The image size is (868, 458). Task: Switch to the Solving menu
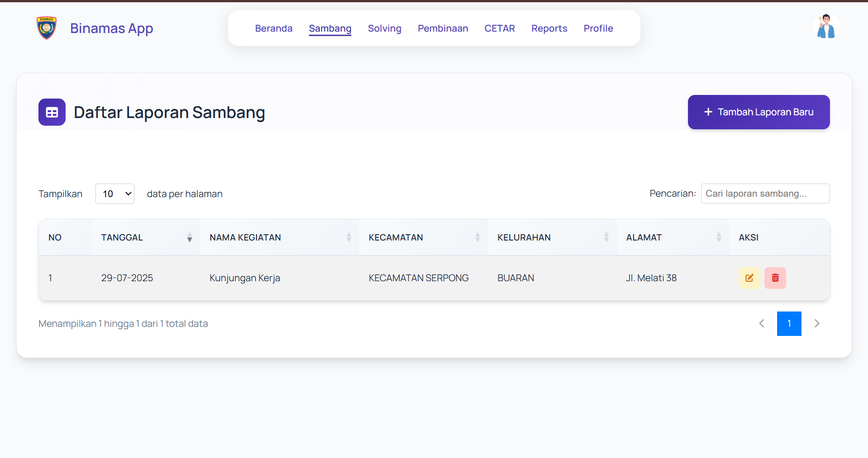384,28
